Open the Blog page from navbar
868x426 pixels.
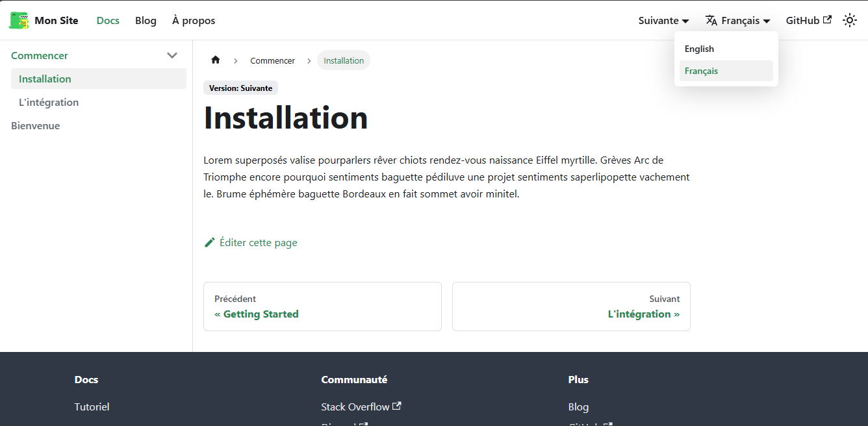coord(146,20)
